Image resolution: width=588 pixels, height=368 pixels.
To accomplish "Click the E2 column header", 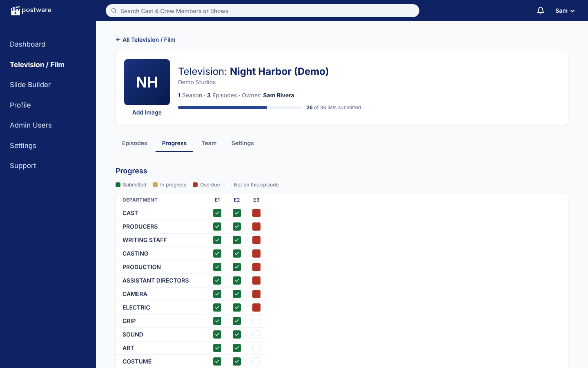I will coord(237,200).
